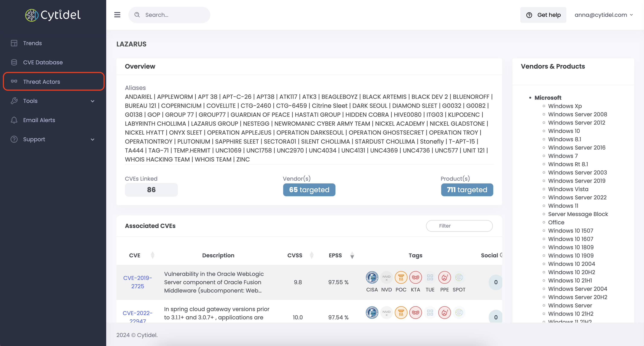
Task: Click the Oracle WebLogic vulnerability description
Action: (x=214, y=282)
